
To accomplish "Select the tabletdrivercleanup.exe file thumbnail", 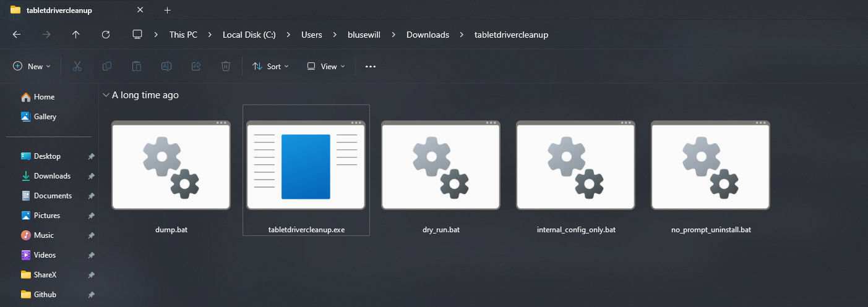I will 306,165.
